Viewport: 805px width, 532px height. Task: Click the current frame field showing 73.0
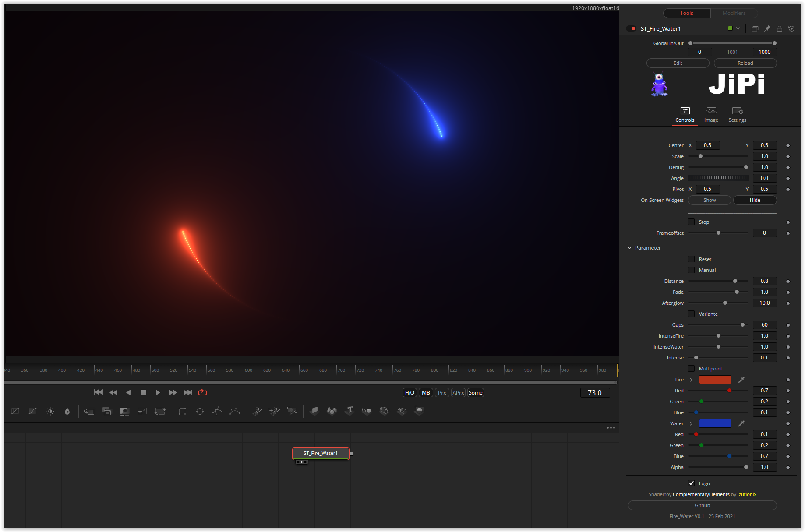pyautogui.click(x=595, y=393)
